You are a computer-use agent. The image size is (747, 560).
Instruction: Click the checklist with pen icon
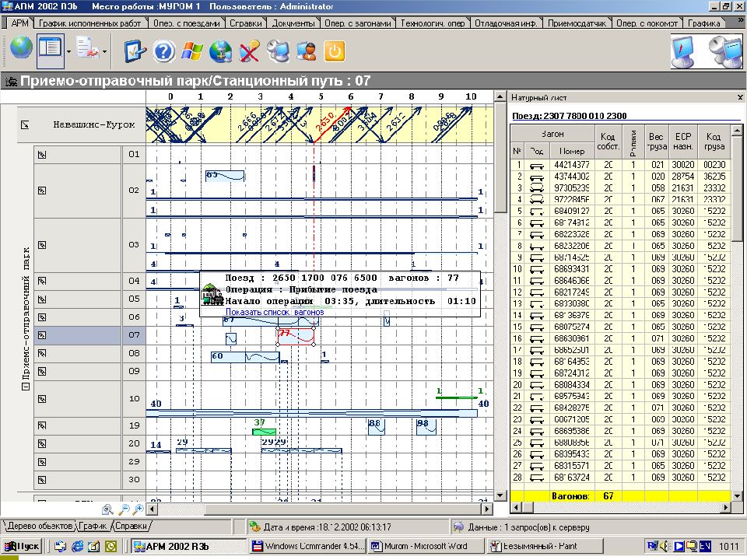tap(135, 51)
